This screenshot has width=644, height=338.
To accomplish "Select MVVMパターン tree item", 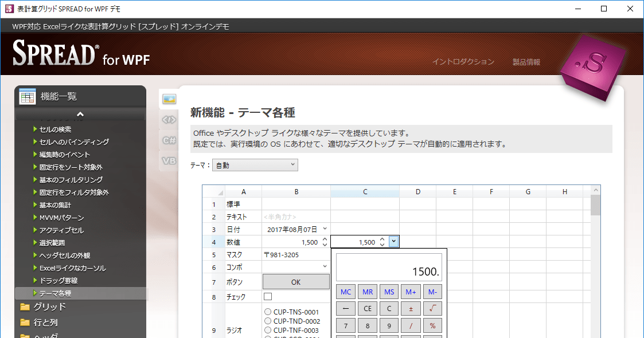I will (x=61, y=218).
